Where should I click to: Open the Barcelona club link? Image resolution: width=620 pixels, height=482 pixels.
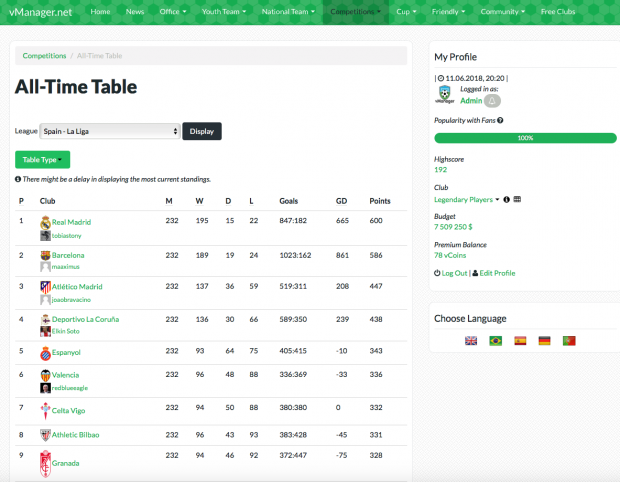[x=68, y=255]
